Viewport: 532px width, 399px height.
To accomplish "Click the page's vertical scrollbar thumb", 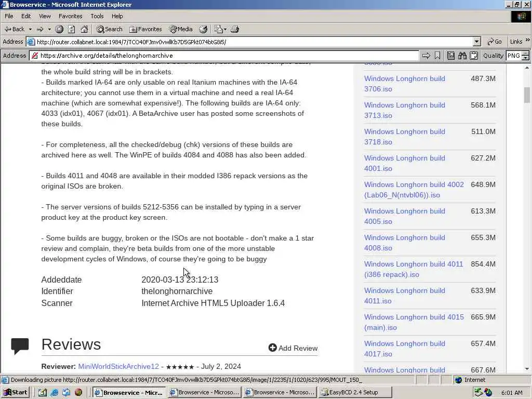I will point(527,95).
